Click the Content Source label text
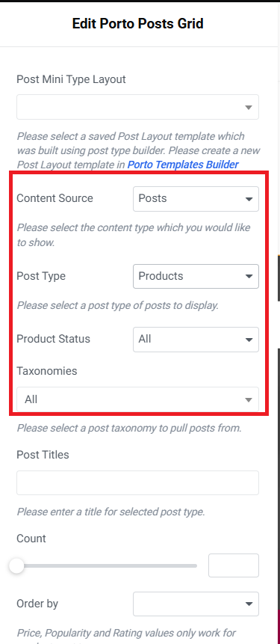 point(55,198)
